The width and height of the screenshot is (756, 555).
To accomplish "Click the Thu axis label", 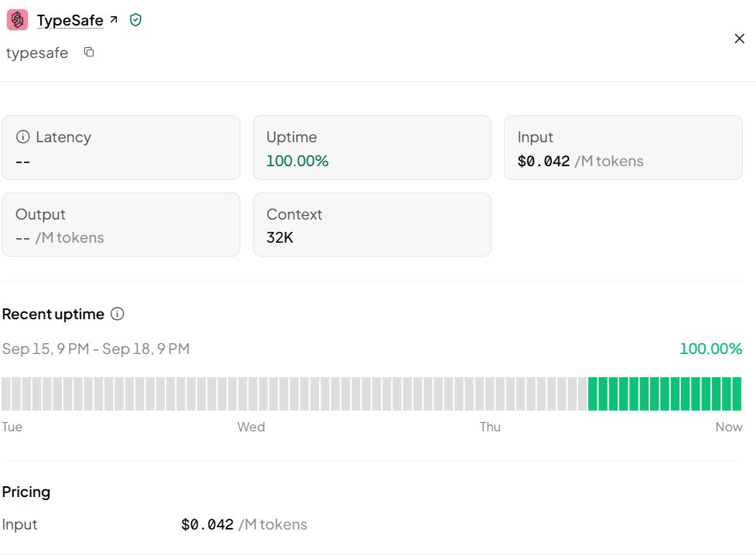I will [x=490, y=427].
